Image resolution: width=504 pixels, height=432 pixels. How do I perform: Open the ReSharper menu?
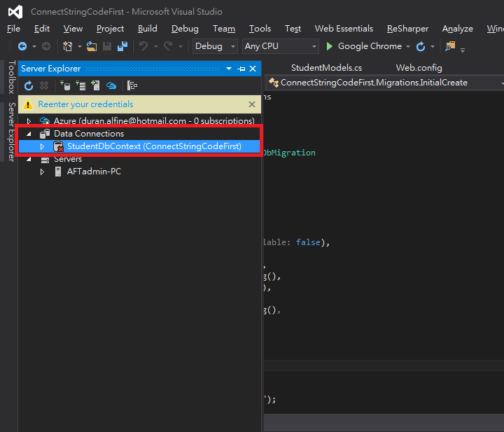[407, 29]
